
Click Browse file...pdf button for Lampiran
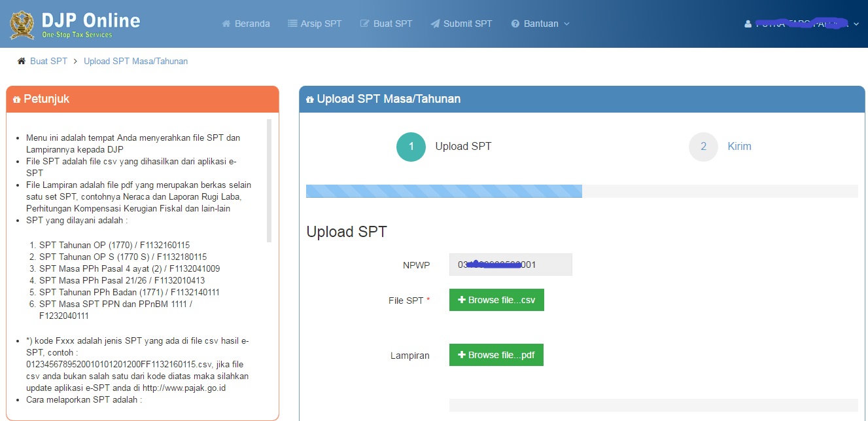pos(496,355)
